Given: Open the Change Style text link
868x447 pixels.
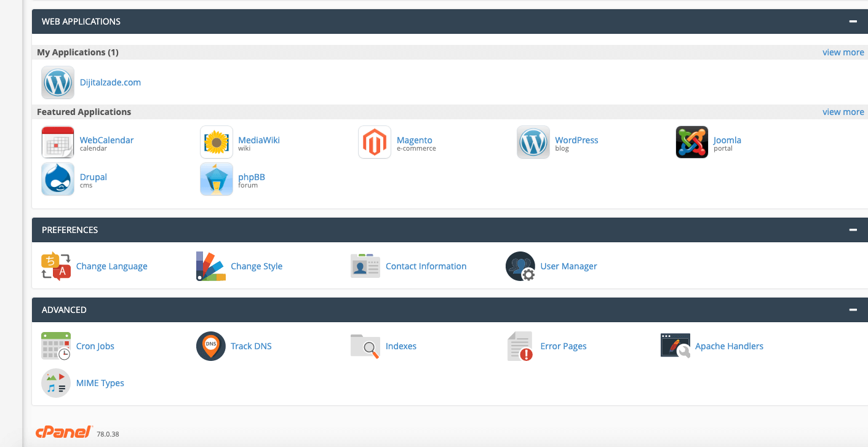Looking at the screenshot, I should point(257,266).
